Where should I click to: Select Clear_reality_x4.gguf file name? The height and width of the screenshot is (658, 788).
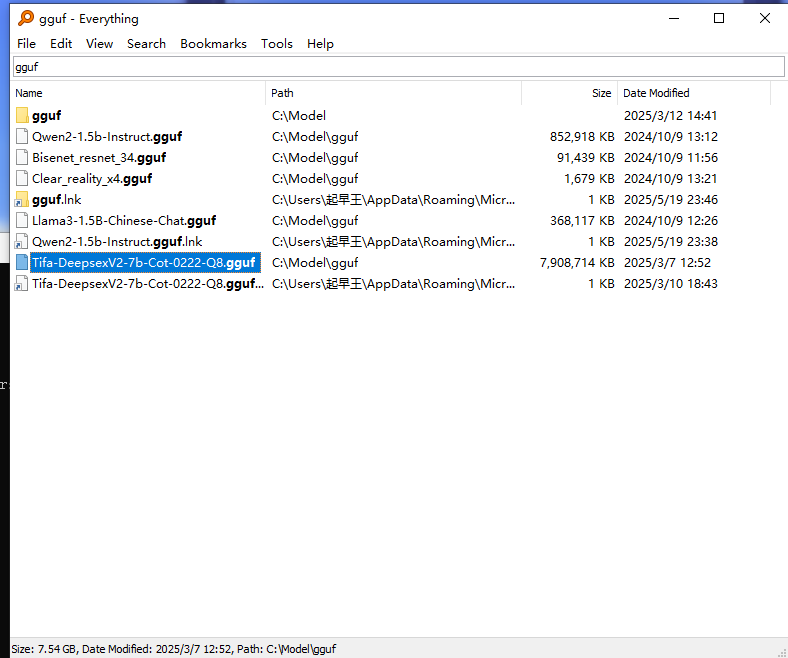click(x=92, y=178)
